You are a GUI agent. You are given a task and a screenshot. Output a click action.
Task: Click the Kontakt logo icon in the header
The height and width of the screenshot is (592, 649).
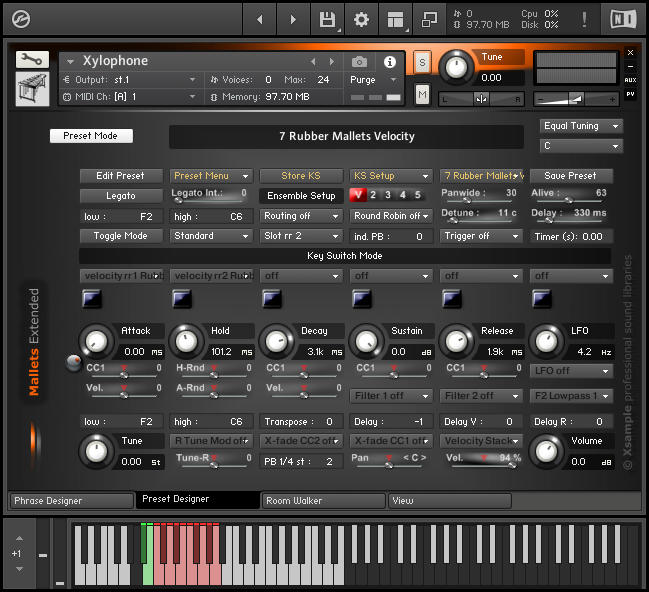click(x=21, y=19)
